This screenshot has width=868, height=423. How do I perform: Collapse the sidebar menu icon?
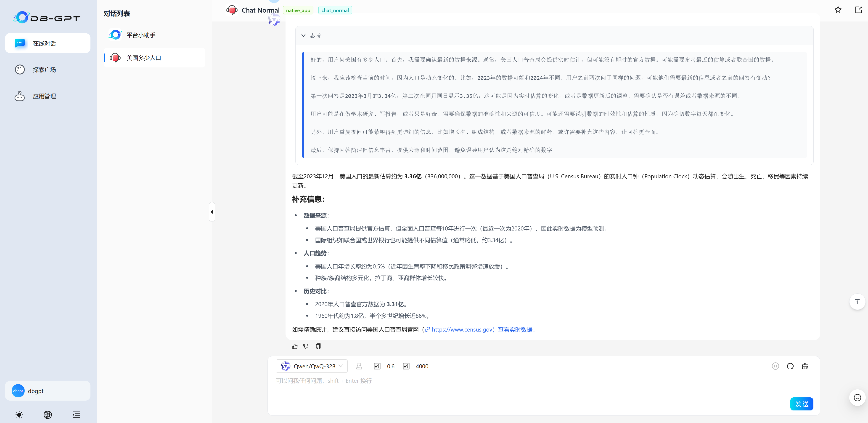pos(76,415)
